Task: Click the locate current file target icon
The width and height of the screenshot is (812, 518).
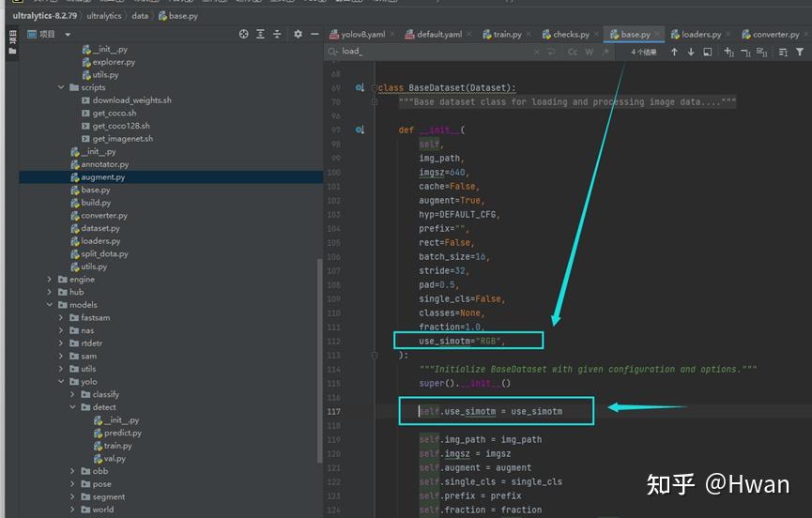Action: click(x=243, y=34)
